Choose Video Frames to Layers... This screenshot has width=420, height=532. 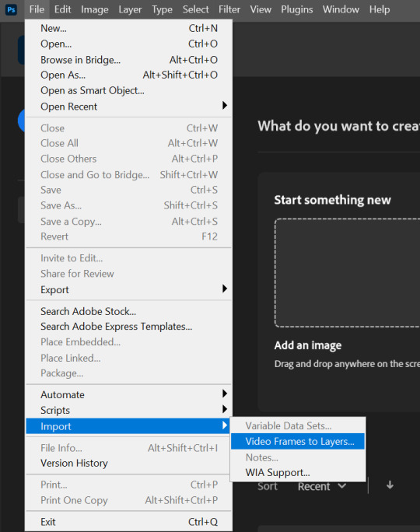click(298, 441)
